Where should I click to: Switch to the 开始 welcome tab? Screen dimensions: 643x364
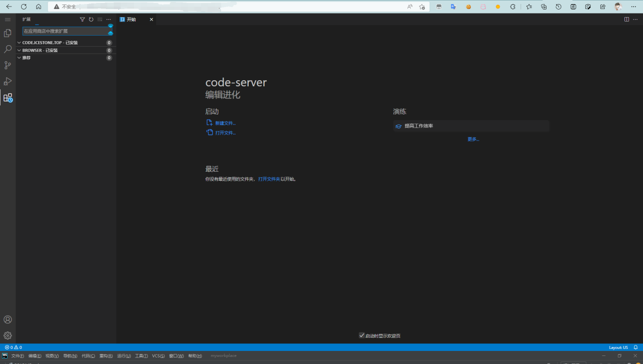coord(131,20)
